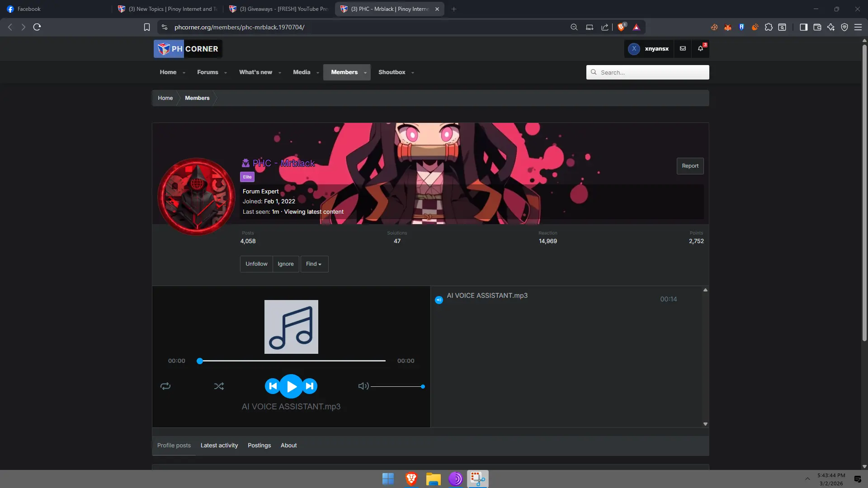
Task: Select AI VOICE ASSISTANT.mp3 in playlist
Action: coord(487,296)
